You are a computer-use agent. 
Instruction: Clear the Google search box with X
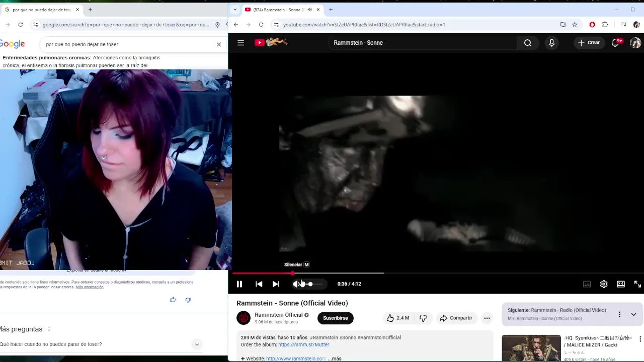click(219, 44)
